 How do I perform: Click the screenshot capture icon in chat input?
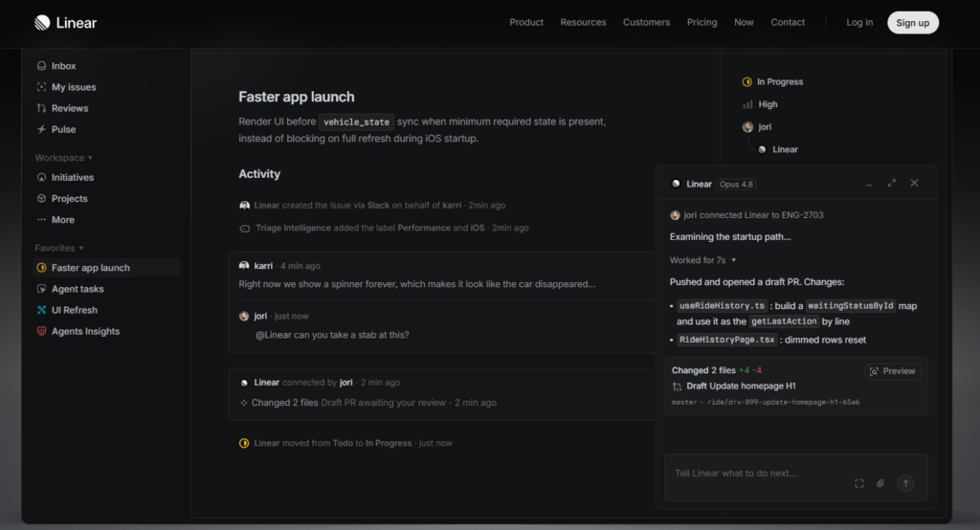pyautogui.click(x=859, y=483)
